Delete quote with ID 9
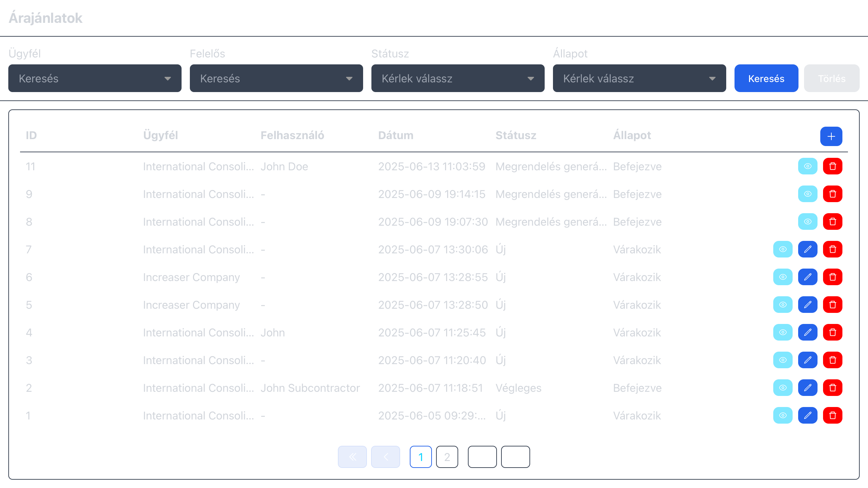The height and width of the screenshot is (488, 868). 832,194
